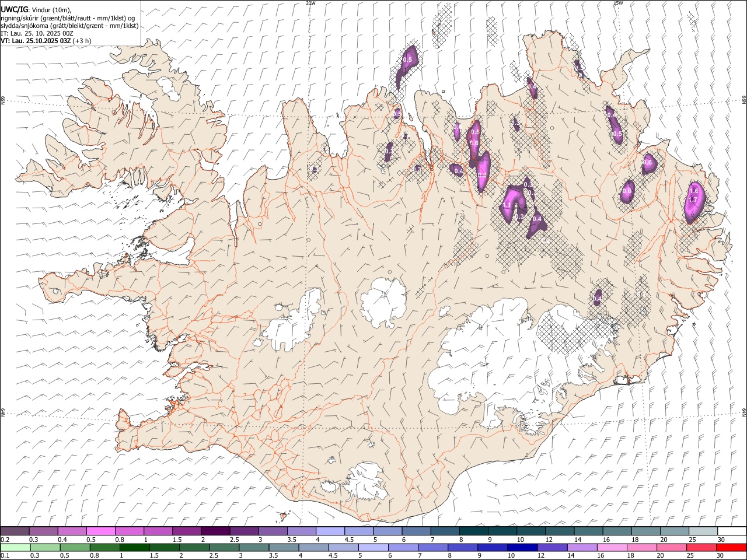Click the "IT: Lau. 25. 10. 2025 00Z" line
Viewport: 747px width, 560px height.
[x=37, y=33]
